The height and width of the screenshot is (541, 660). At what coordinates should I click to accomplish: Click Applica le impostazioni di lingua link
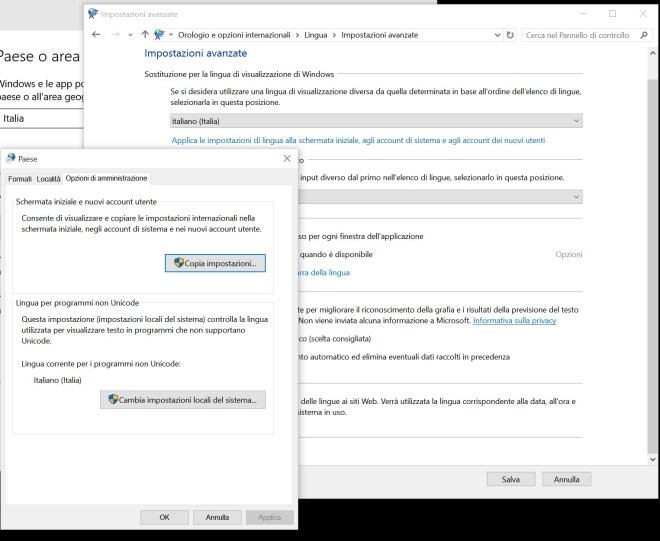click(x=358, y=140)
